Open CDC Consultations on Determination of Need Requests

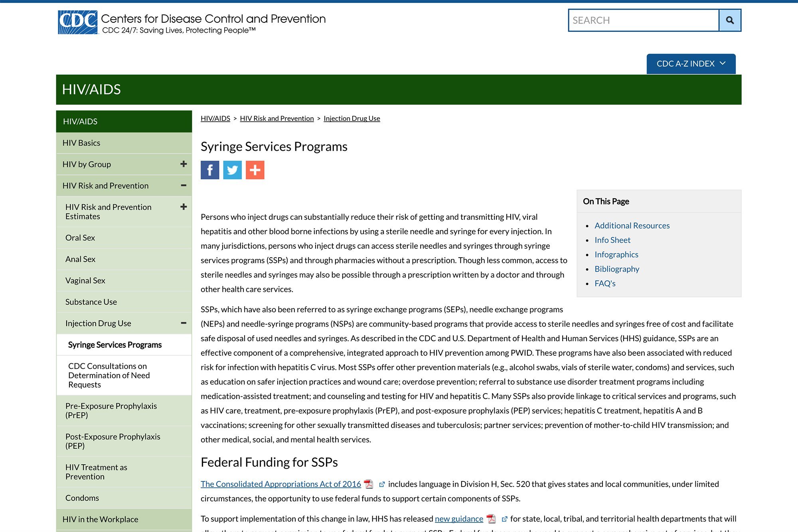click(124, 375)
